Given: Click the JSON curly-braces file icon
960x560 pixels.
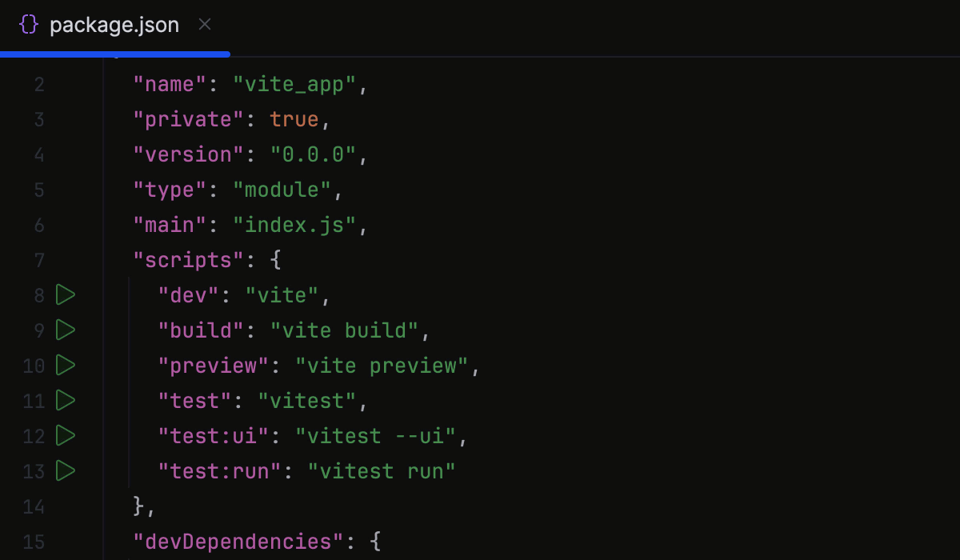Looking at the screenshot, I should pyautogui.click(x=27, y=24).
